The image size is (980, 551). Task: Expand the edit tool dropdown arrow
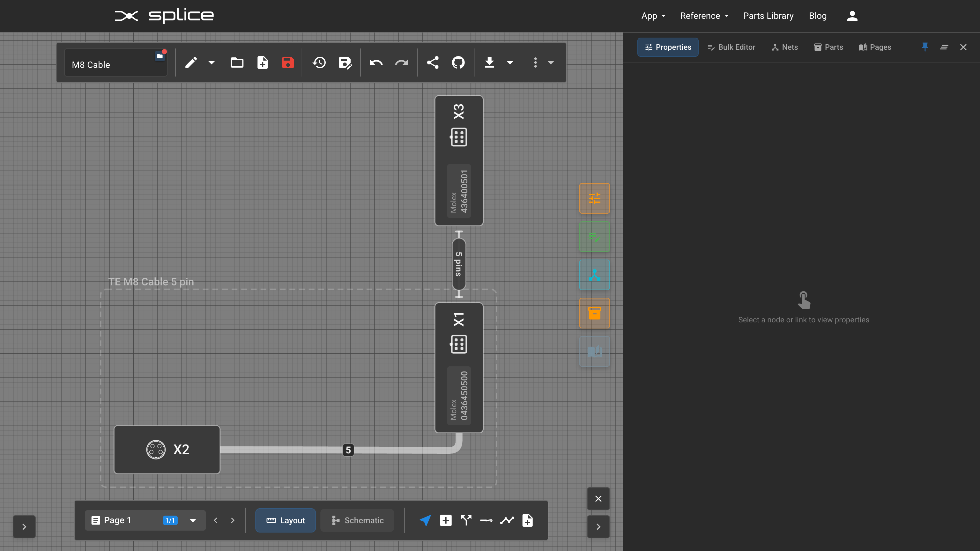tap(212, 63)
